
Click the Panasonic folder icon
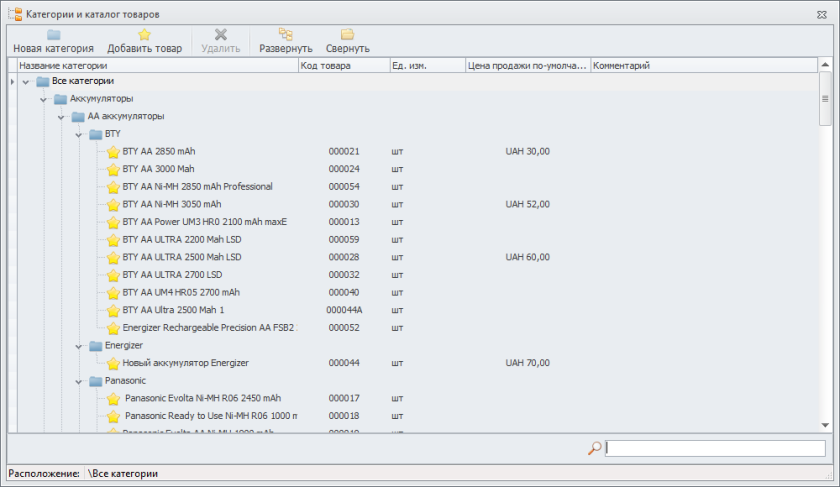(95, 381)
